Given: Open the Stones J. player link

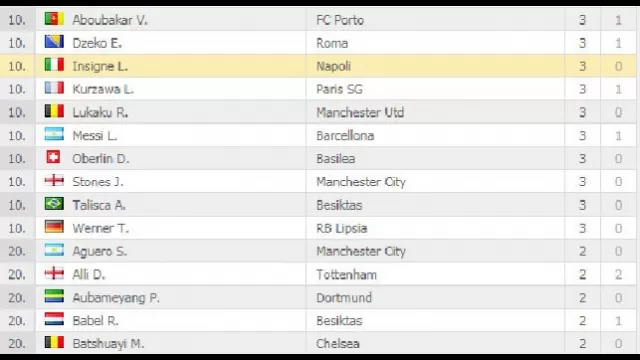Looking at the screenshot, I should [x=98, y=182].
